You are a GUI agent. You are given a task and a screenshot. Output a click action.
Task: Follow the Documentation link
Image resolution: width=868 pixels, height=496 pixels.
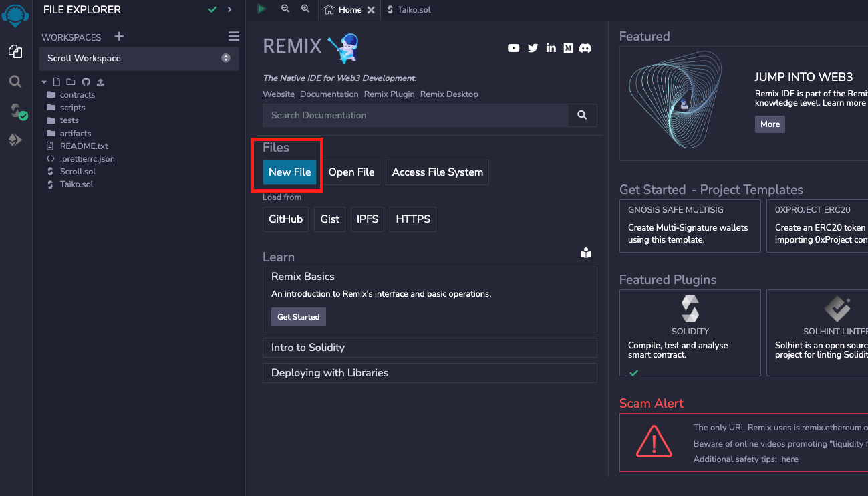pyautogui.click(x=329, y=94)
